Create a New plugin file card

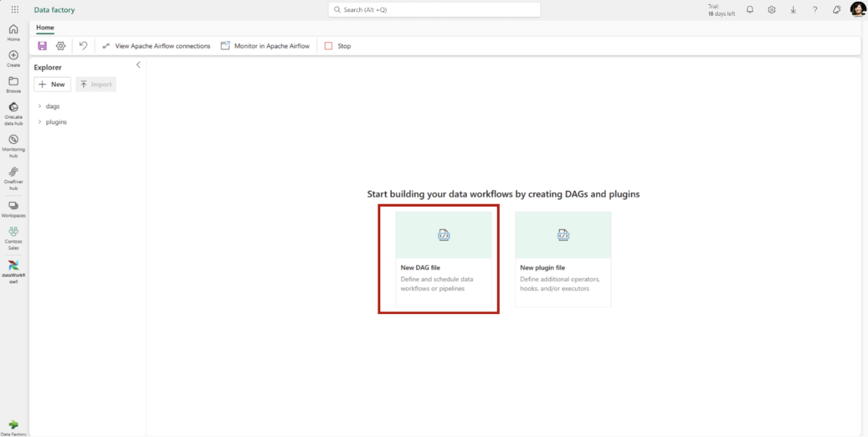(x=563, y=259)
